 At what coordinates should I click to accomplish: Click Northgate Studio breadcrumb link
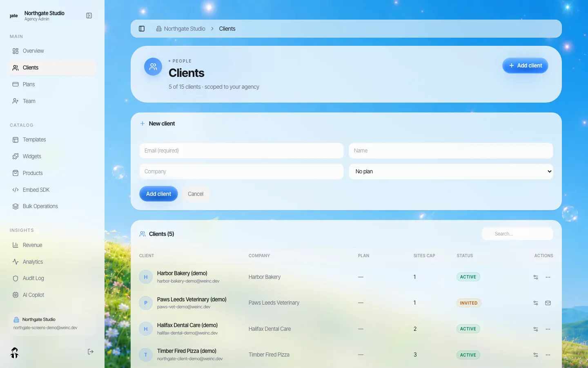pyautogui.click(x=181, y=29)
